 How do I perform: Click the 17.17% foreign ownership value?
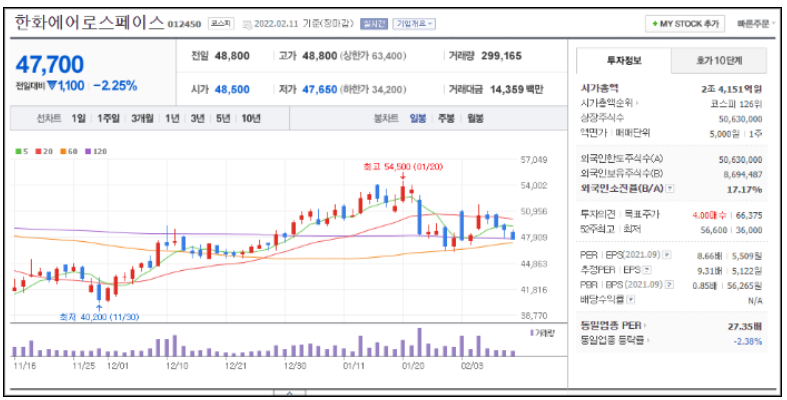pos(744,189)
